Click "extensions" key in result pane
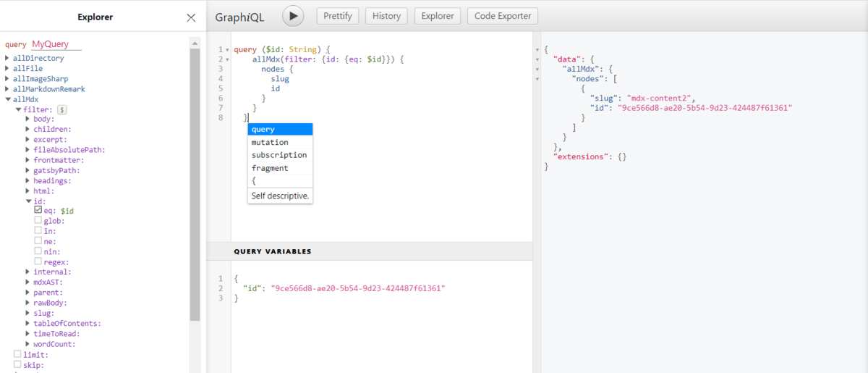868x373 pixels. pyautogui.click(x=579, y=156)
